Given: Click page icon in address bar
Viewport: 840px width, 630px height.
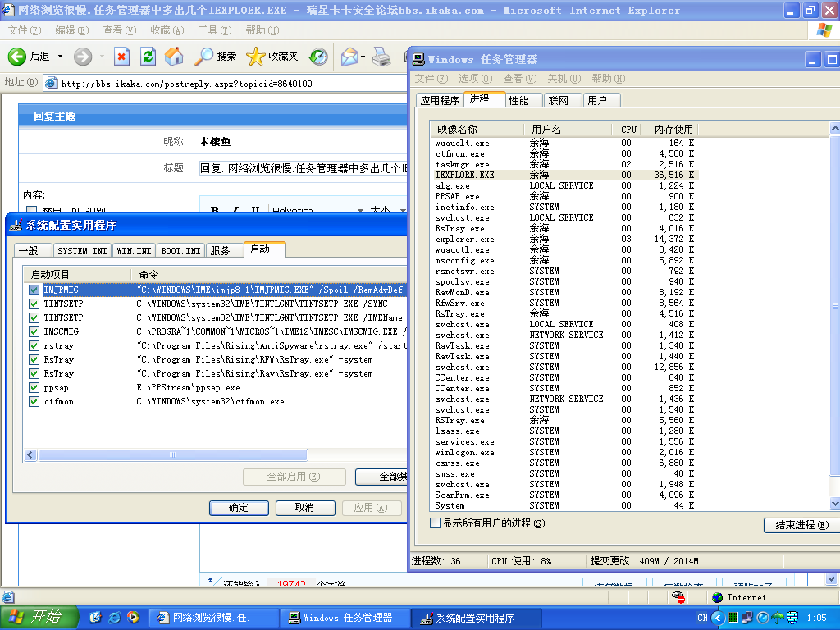Looking at the screenshot, I should 52,83.
